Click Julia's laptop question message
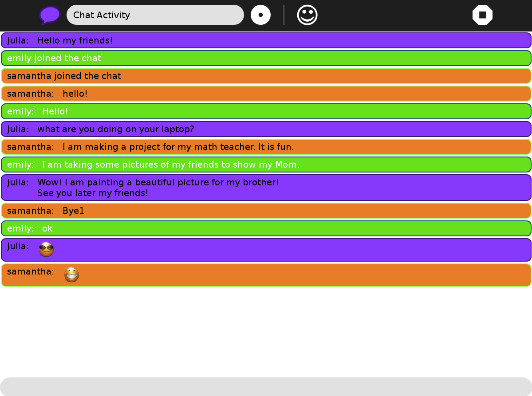Viewport: 532px width, 396px height. click(x=115, y=129)
